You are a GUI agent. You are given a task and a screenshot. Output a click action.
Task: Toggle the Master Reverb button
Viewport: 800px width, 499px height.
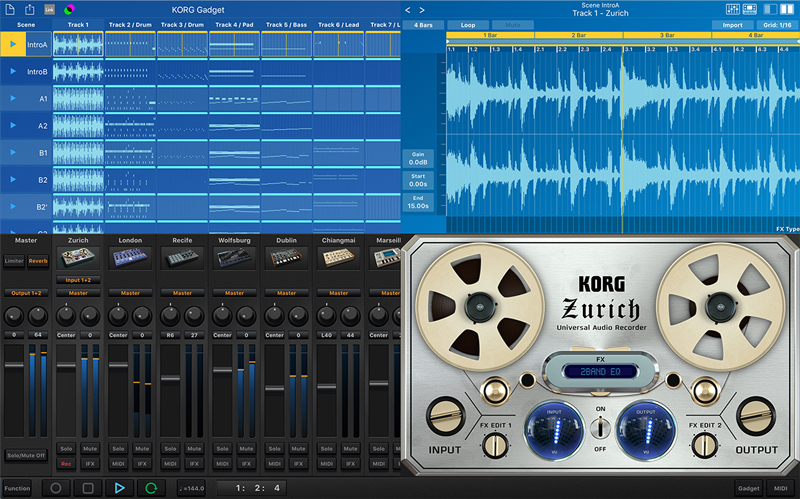pos(38,261)
